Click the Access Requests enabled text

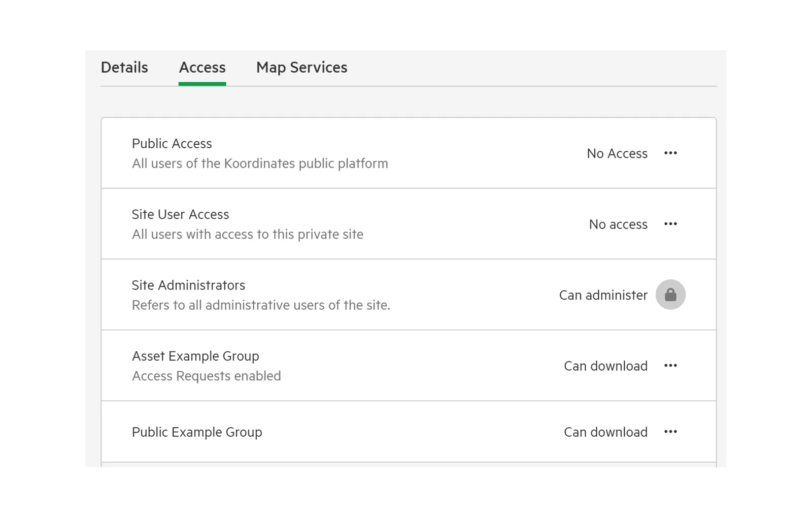click(207, 376)
